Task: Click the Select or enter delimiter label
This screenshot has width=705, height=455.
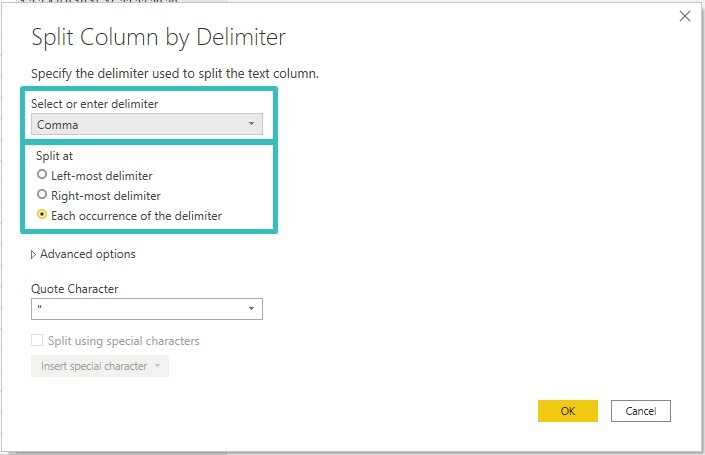Action: 94,104
